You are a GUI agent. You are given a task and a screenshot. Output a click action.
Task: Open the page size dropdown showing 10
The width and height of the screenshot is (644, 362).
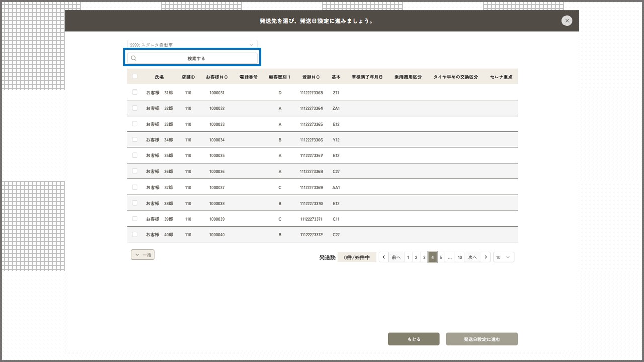[x=504, y=257]
